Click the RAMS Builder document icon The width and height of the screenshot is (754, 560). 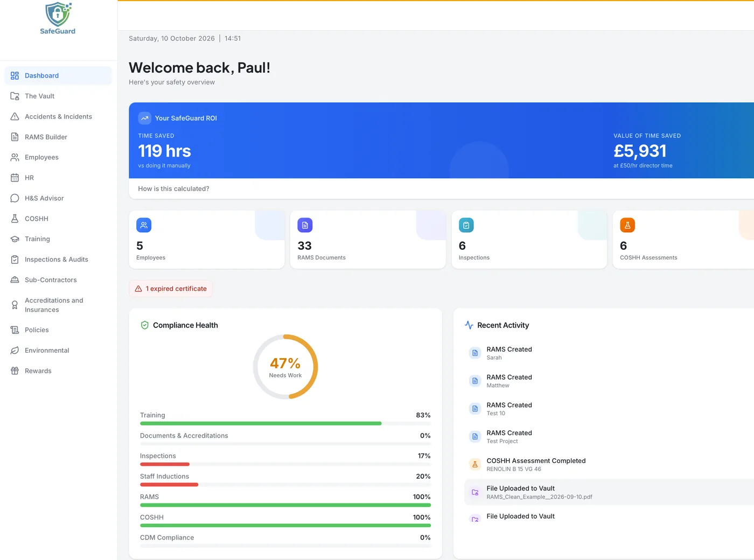[x=15, y=137]
